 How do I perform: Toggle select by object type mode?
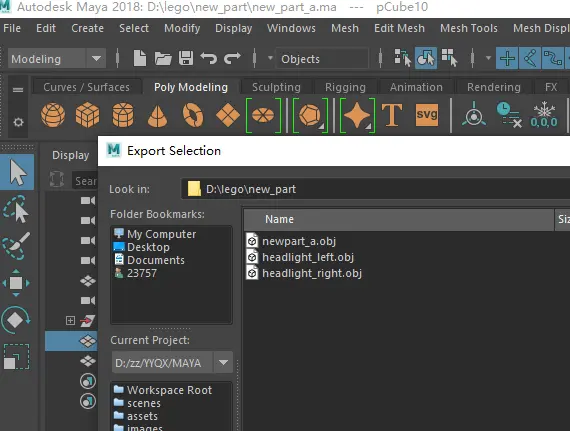click(x=426, y=58)
